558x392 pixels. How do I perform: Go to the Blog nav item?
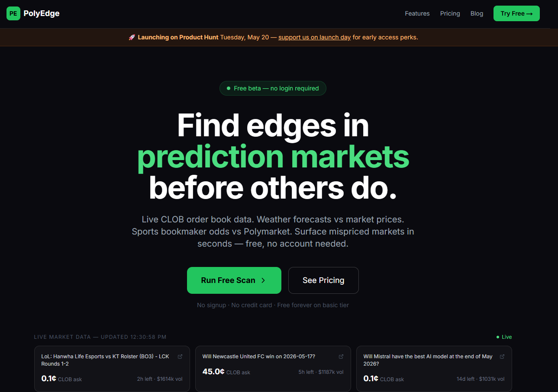[477, 13]
